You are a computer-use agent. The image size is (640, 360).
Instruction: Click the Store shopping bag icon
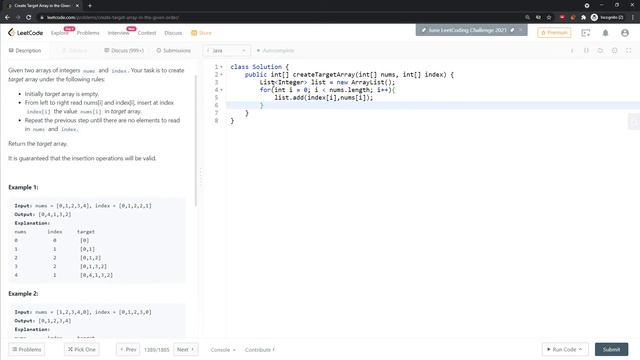point(194,33)
